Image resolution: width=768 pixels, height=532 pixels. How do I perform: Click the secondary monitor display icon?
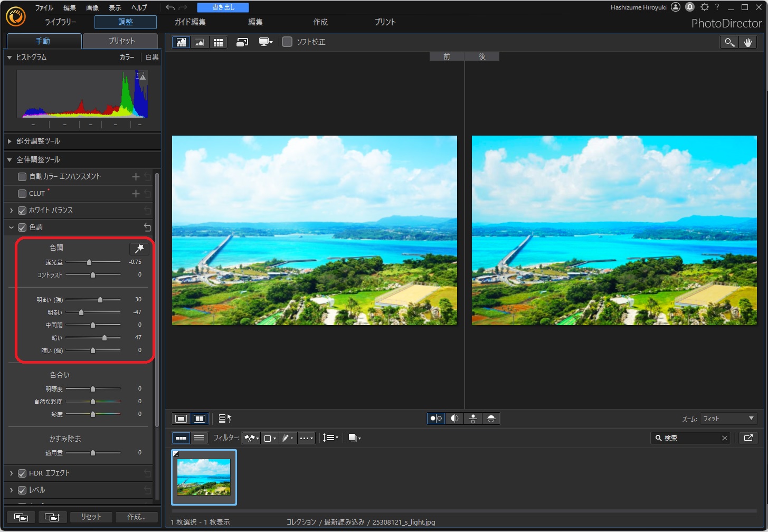(266, 42)
